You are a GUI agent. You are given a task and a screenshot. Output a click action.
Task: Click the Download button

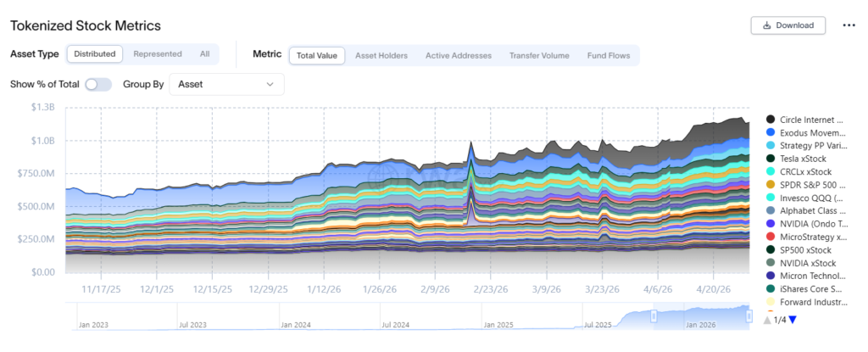(788, 25)
